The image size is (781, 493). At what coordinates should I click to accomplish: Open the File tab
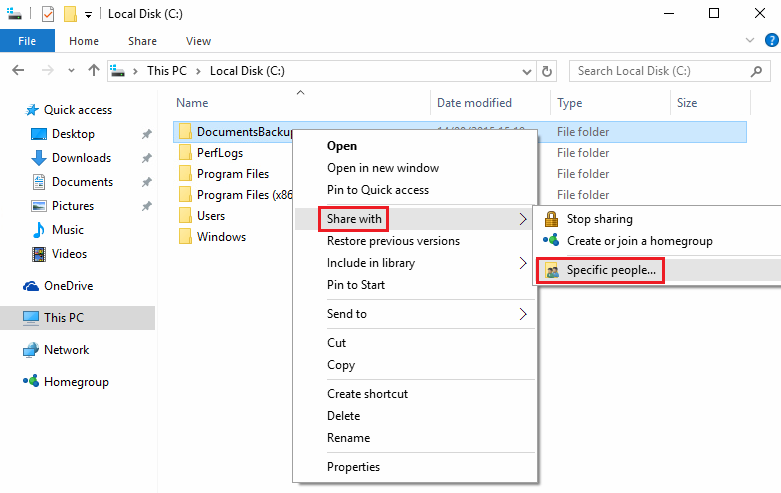27,41
